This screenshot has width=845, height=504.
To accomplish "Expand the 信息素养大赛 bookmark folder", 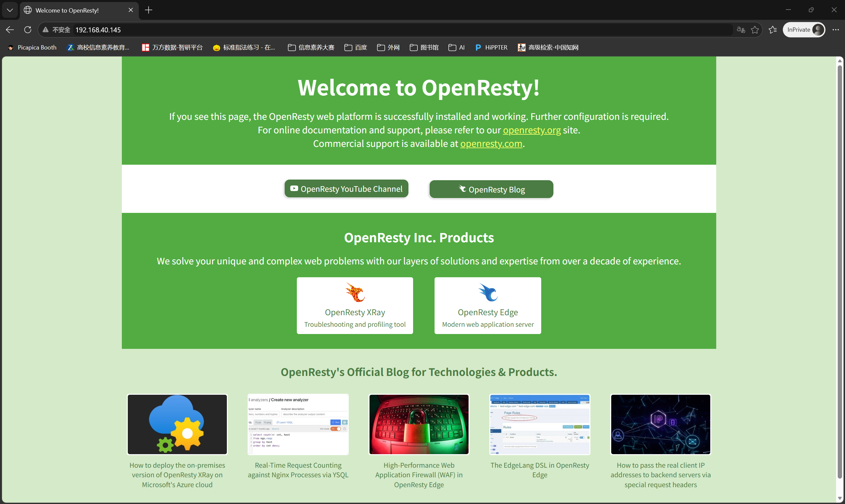I will click(311, 48).
